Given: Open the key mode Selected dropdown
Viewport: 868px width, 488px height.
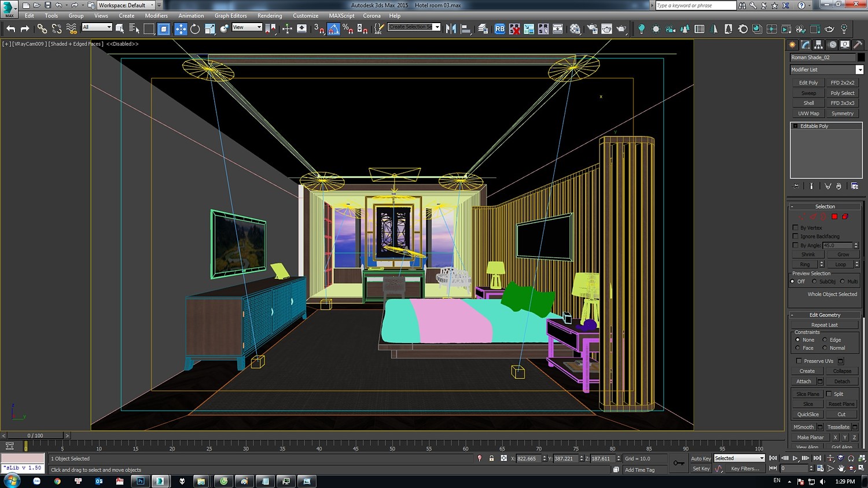Looking at the screenshot, I should (x=739, y=459).
